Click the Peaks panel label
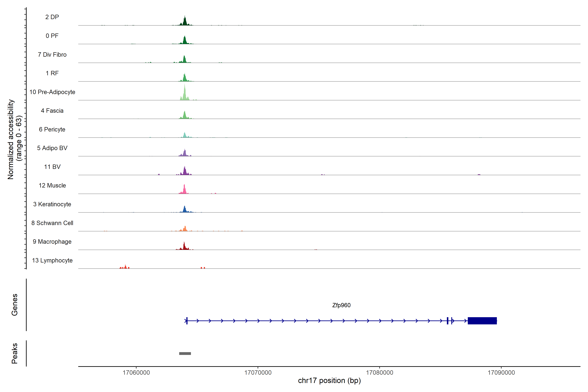 [15, 353]
